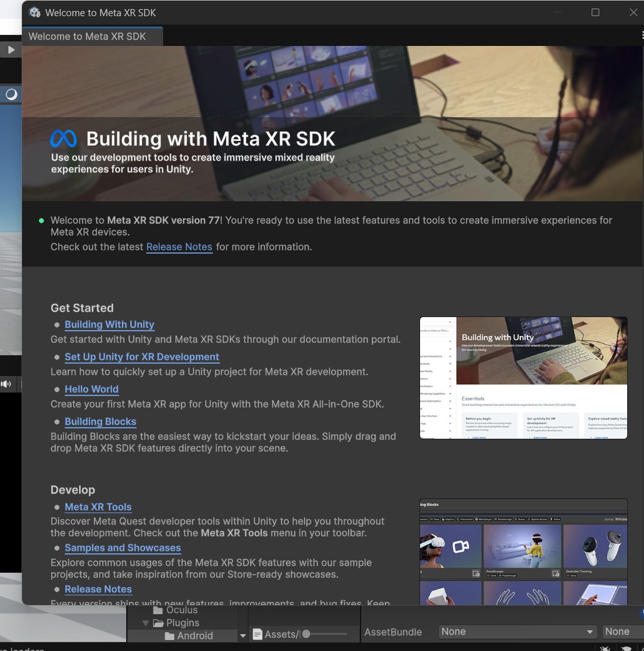644x651 pixels.
Task: Close the Welcome to Meta XR SDK window
Action: (x=634, y=12)
